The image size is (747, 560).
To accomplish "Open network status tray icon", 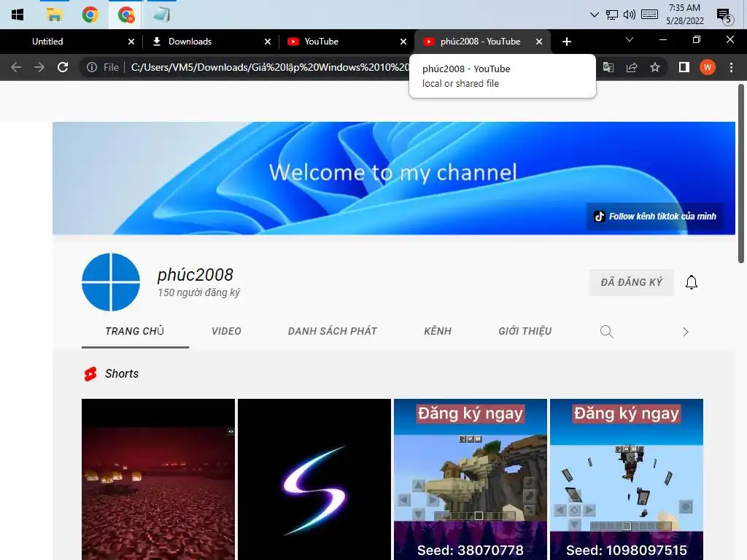I will tap(612, 15).
